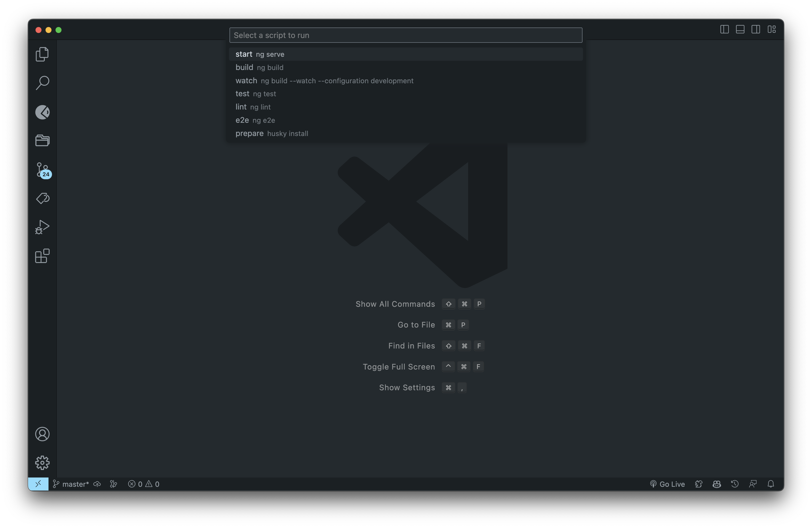The width and height of the screenshot is (812, 528).
Task: Open errors and warnings problems indicator
Action: (144, 484)
